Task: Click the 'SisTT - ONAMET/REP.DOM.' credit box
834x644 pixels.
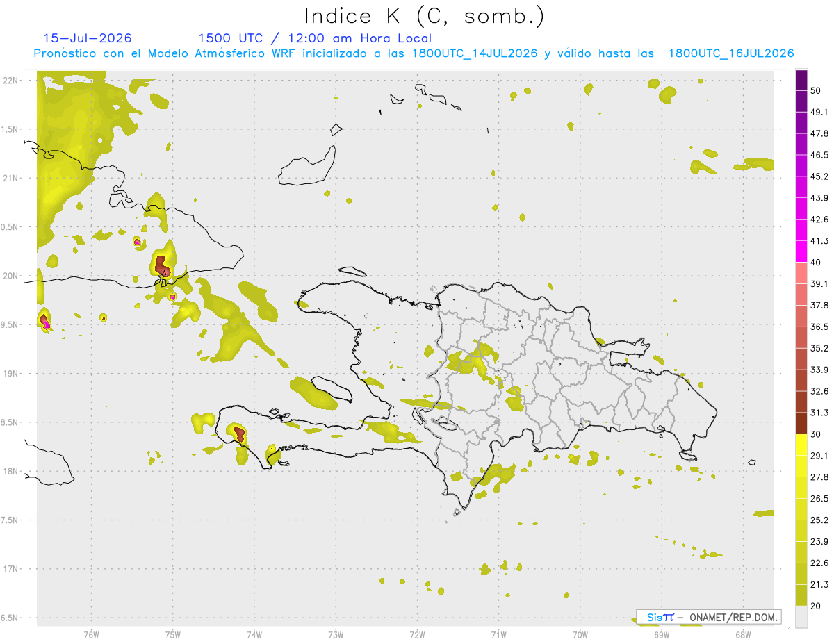Action: coord(709,617)
